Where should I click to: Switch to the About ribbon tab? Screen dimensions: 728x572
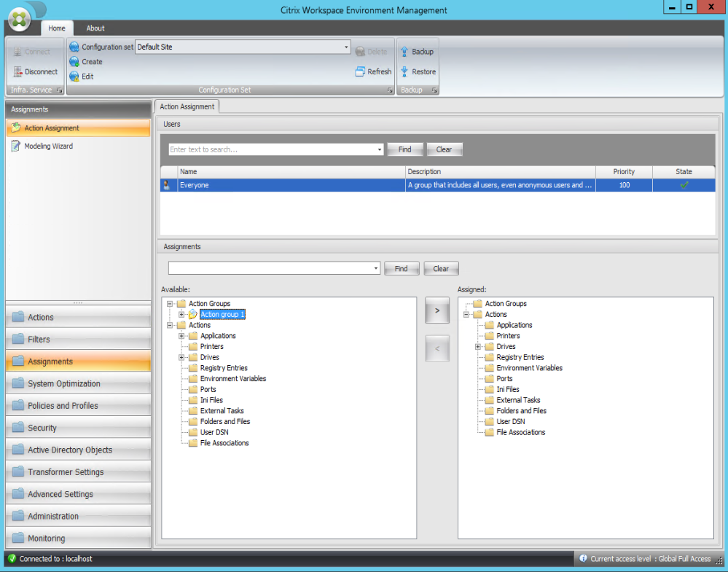click(95, 28)
